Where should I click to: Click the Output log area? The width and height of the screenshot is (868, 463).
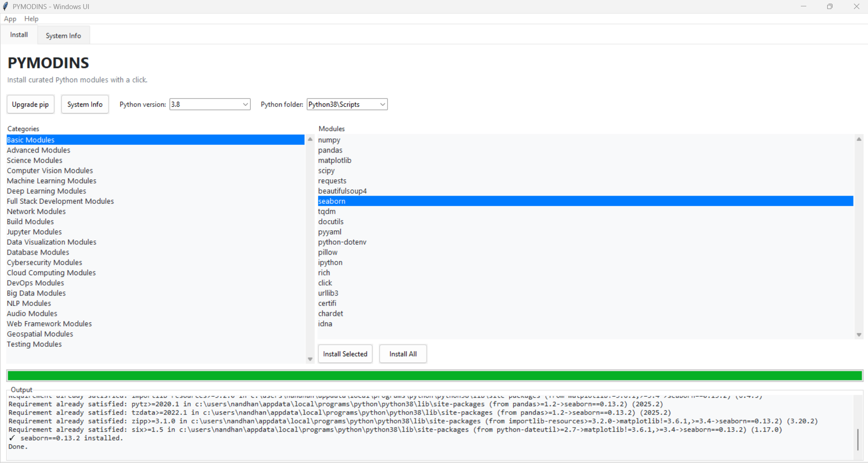click(408, 422)
